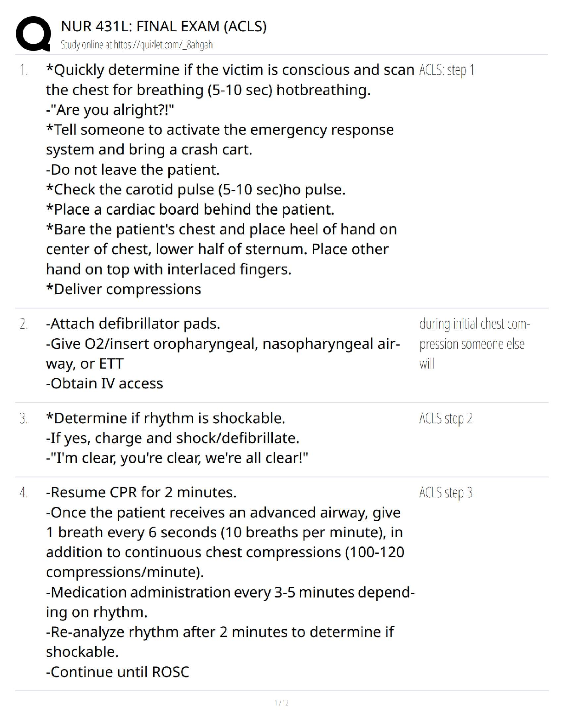Click "Resume CPR for 2 minutes" line
The width and height of the screenshot is (563, 728).
coord(141,493)
